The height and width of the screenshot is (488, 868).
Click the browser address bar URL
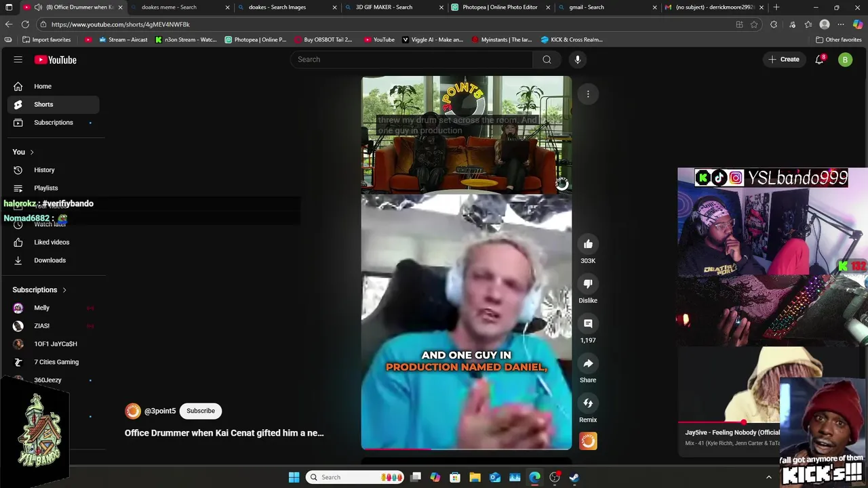click(121, 24)
